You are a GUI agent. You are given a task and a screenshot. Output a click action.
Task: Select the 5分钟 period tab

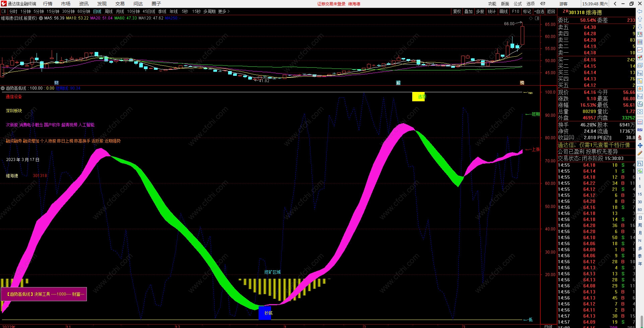(x=39, y=11)
